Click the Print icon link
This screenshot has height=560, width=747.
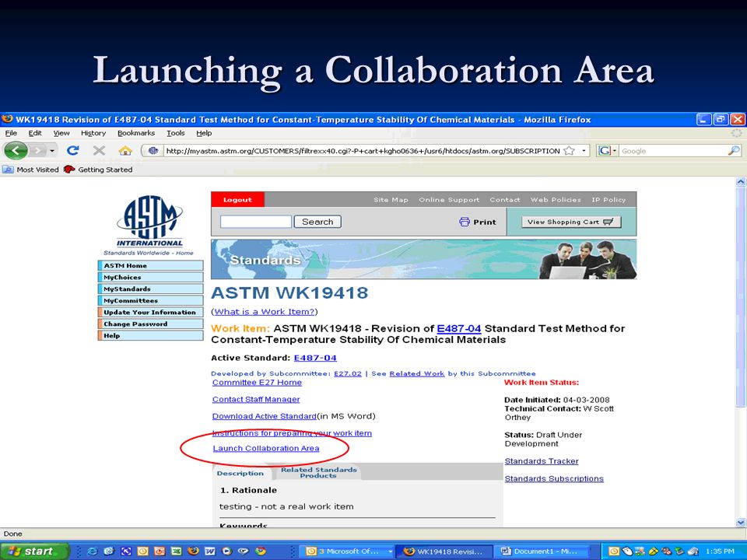(477, 222)
